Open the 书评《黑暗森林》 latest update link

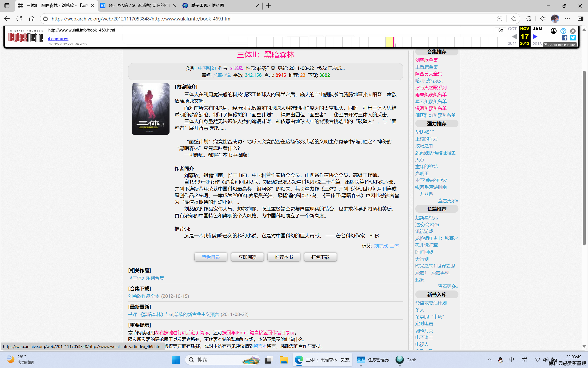pyautogui.click(x=173, y=314)
